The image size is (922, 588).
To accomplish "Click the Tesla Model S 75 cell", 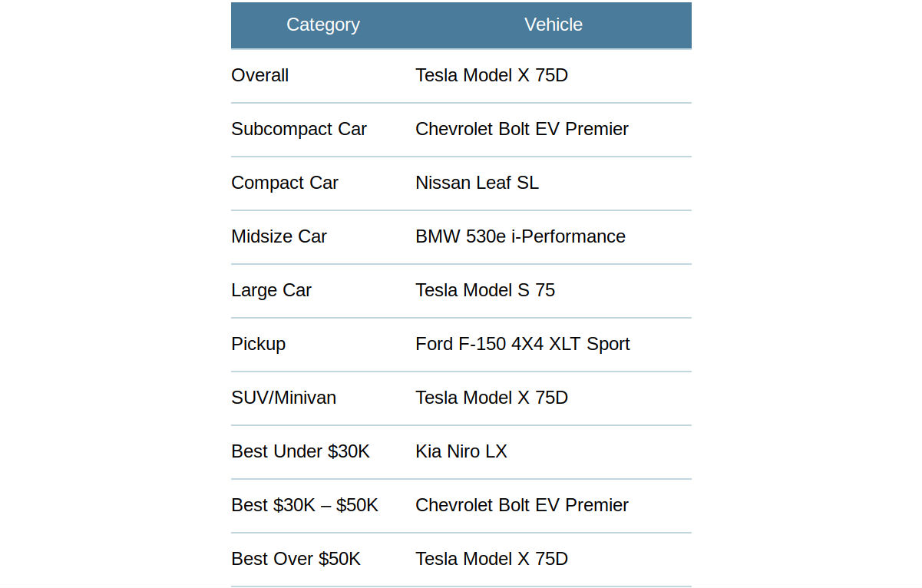I will [x=554, y=290].
